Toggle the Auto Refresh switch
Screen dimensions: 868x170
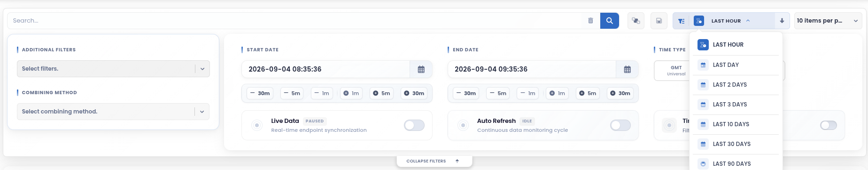(x=620, y=125)
